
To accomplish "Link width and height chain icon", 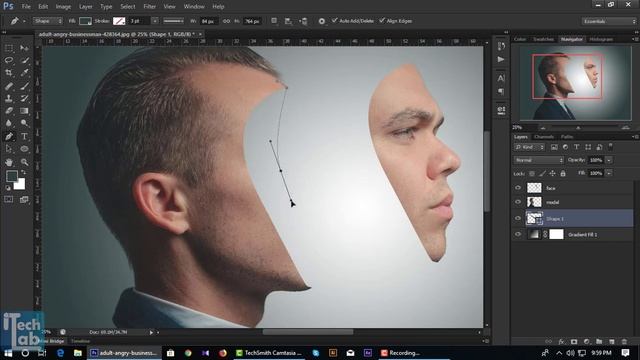I will pyautogui.click(x=226, y=21).
